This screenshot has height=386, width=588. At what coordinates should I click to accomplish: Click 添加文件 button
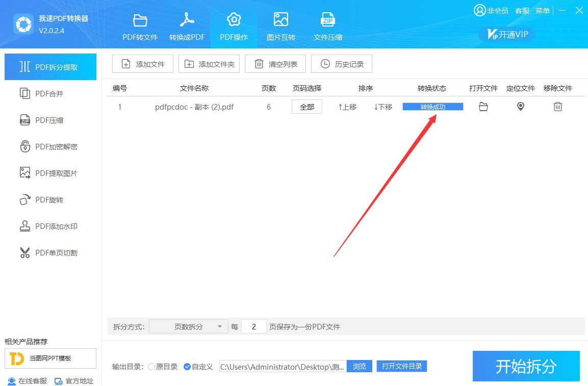pos(143,64)
